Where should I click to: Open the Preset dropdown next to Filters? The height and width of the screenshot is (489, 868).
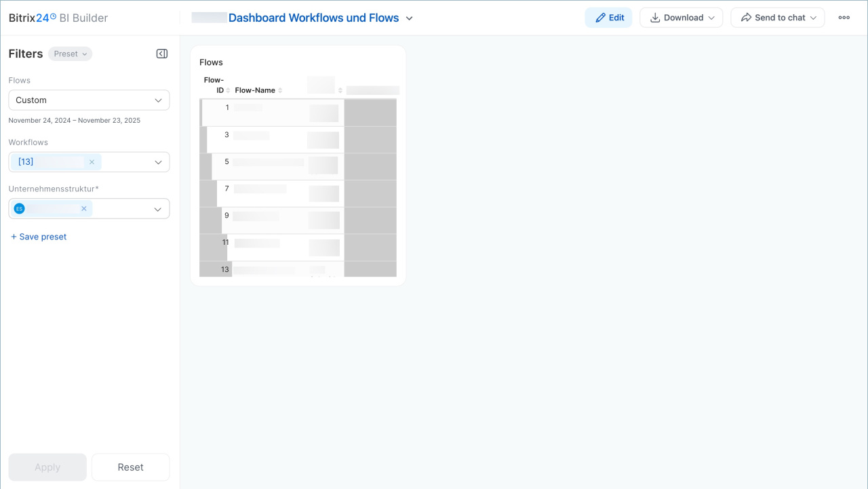coord(71,54)
